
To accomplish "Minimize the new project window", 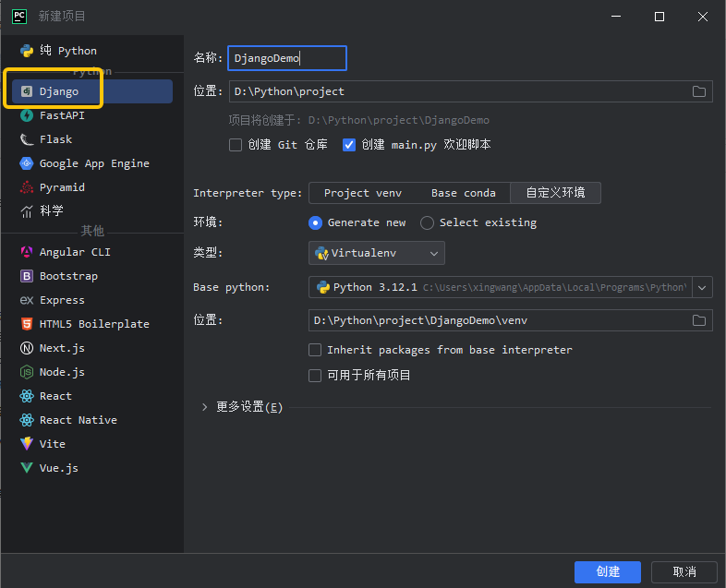I will click(616, 17).
